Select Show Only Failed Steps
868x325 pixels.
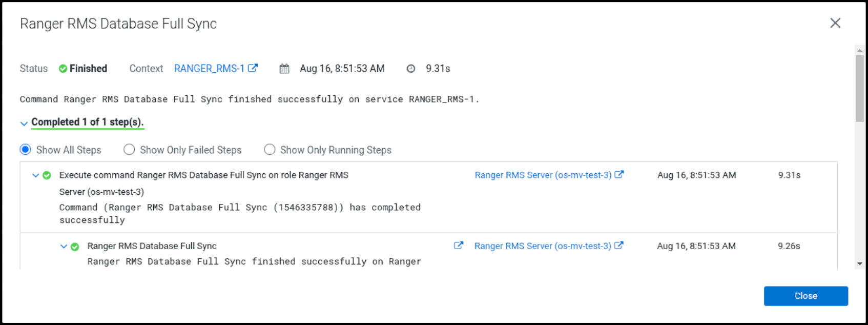[129, 149]
